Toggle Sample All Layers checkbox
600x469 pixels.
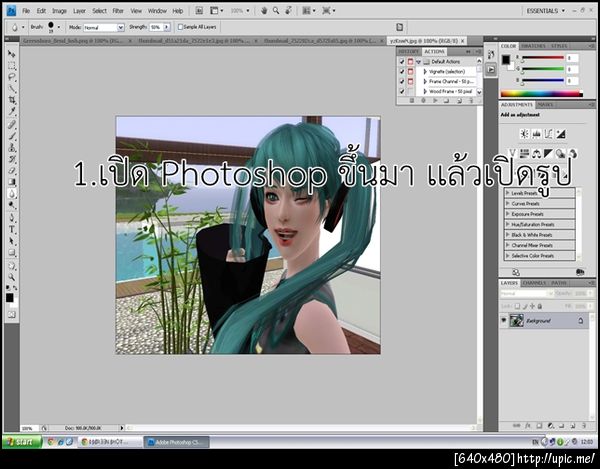coord(180,27)
